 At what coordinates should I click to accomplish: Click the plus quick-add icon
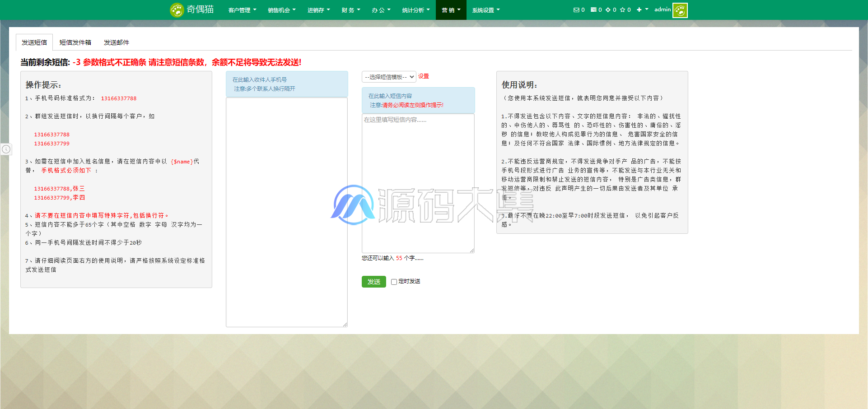(x=639, y=10)
